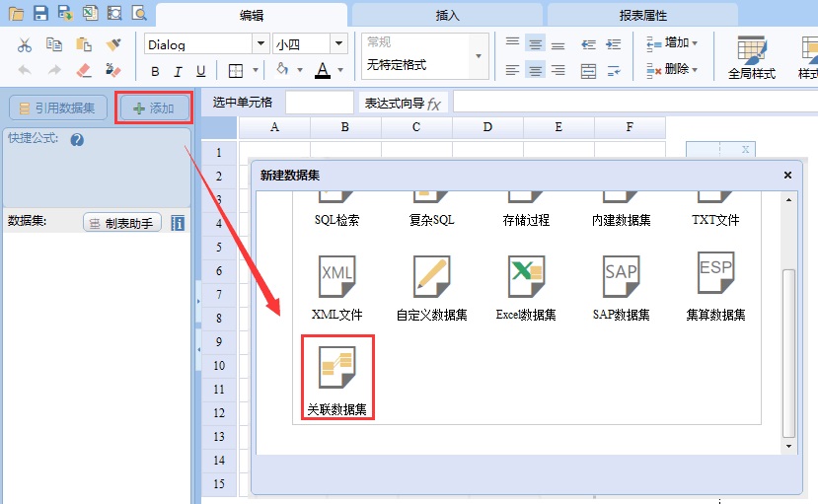
Task: Click the font color A swatch
Action: tap(322, 70)
